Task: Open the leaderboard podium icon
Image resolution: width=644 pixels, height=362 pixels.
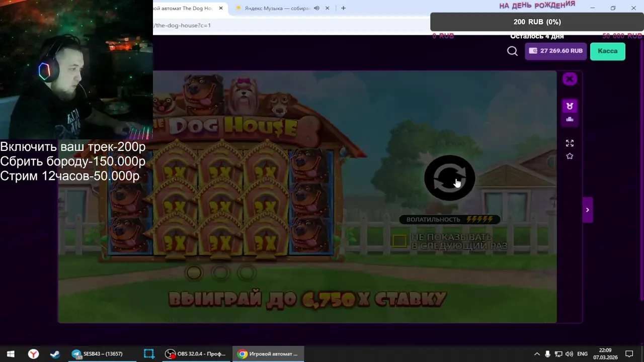Action: [x=570, y=119]
